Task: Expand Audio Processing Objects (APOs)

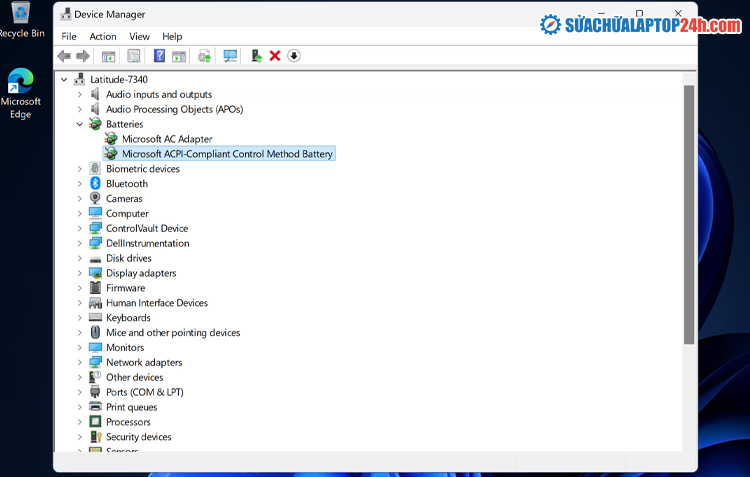Action: (x=79, y=110)
